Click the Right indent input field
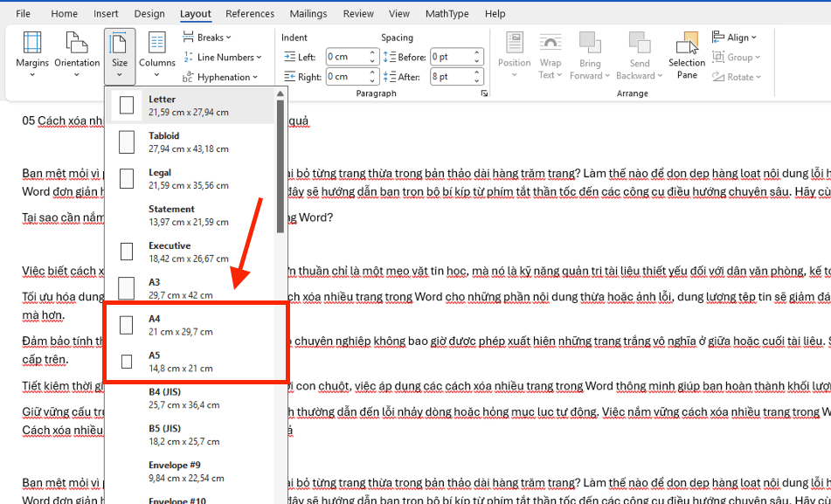This screenshot has height=504, width=831. [346, 77]
